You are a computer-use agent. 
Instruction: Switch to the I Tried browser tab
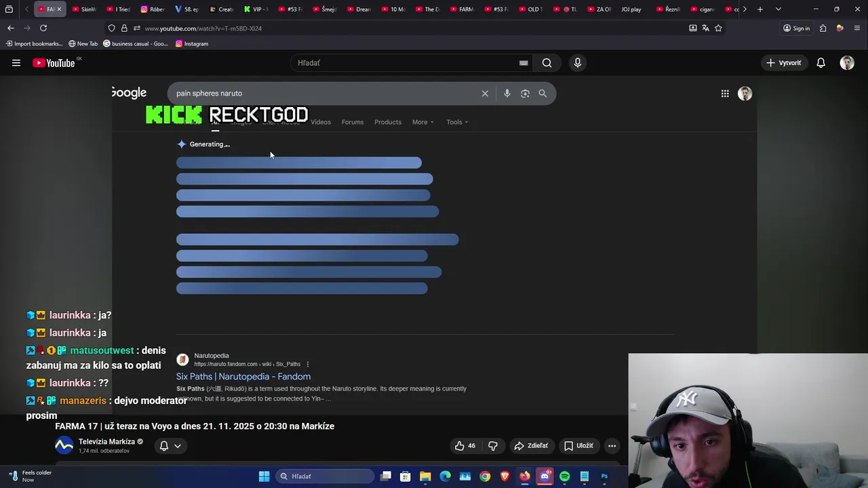tap(117, 9)
